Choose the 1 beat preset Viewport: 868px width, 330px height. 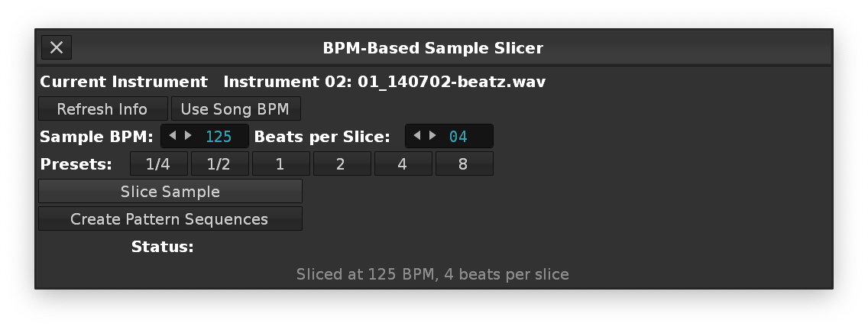point(280,164)
